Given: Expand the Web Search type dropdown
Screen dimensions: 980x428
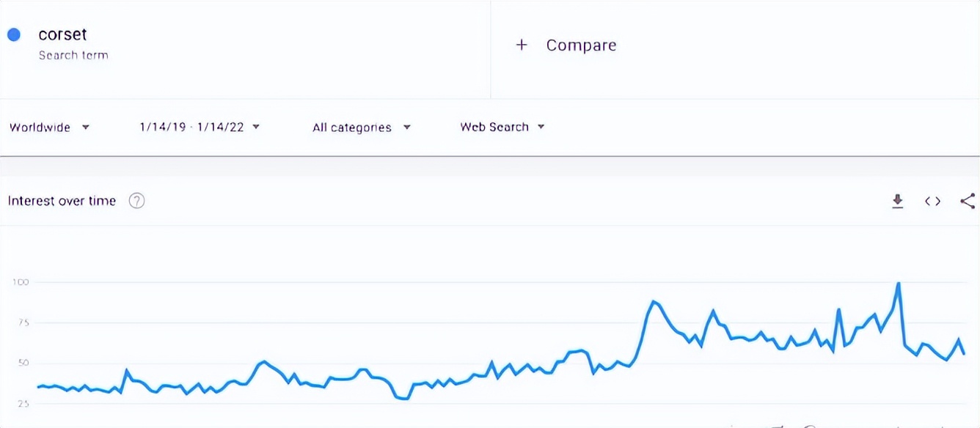Looking at the screenshot, I should tap(502, 128).
